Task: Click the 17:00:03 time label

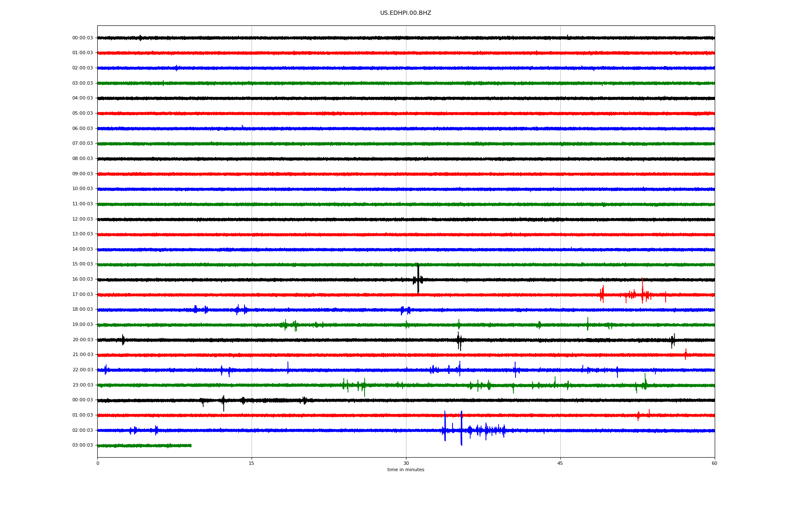Action: pos(82,295)
